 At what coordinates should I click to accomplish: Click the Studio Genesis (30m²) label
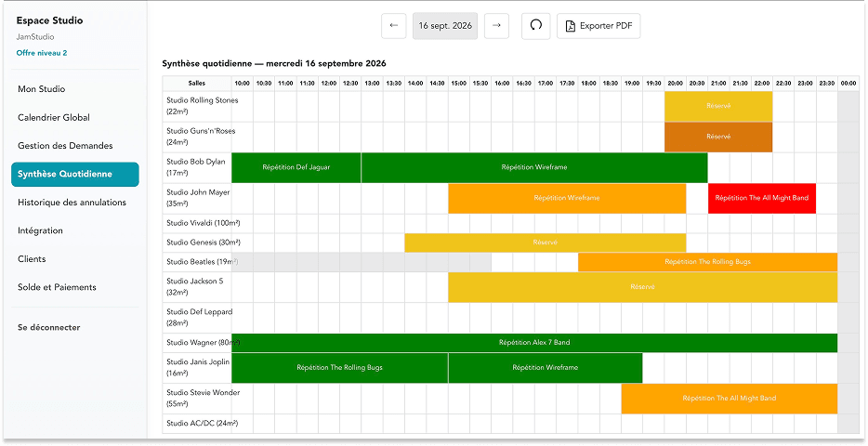tap(204, 243)
